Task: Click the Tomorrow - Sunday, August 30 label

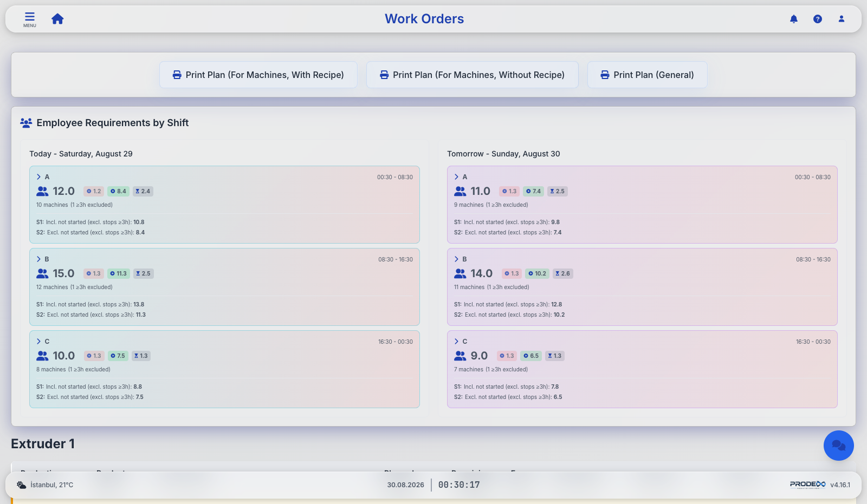Action: (503, 154)
